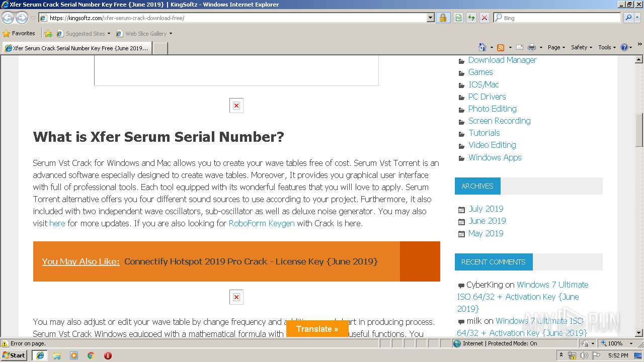
Task: Click the vertical scrollbar thumb
Action: pos(639,129)
